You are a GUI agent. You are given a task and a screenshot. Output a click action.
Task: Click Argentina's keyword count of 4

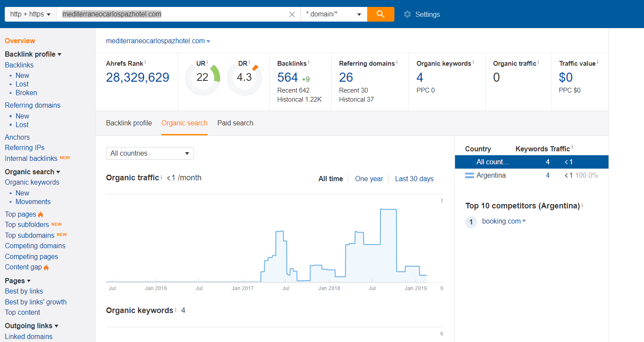tap(548, 176)
